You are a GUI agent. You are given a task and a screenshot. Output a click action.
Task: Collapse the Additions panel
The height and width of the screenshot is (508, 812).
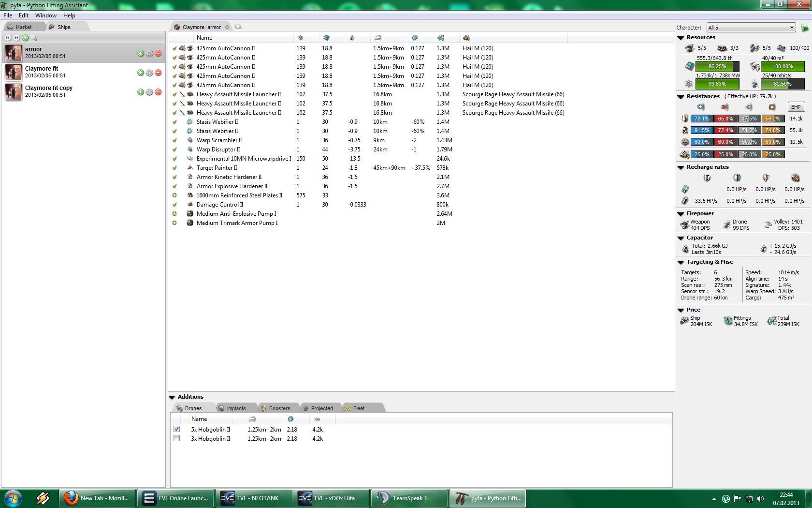(x=172, y=397)
